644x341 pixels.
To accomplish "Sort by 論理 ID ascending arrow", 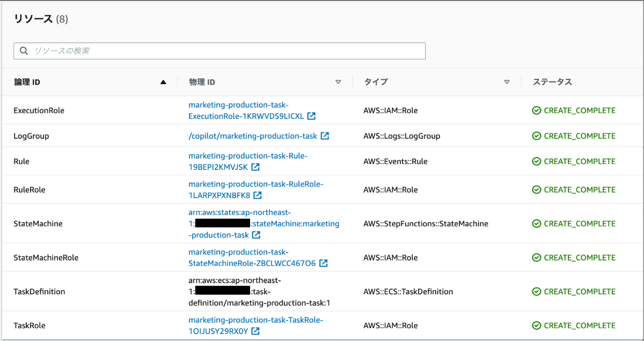I will pyautogui.click(x=163, y=83).
